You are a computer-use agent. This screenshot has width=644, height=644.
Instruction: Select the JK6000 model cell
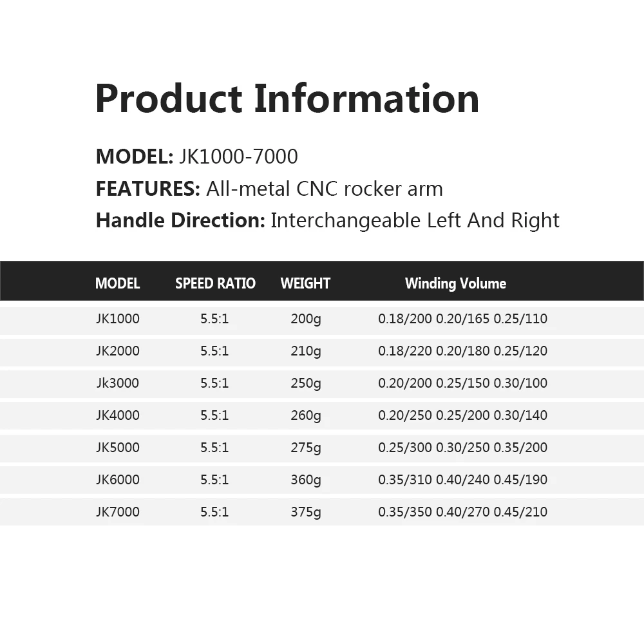(118, 479)
